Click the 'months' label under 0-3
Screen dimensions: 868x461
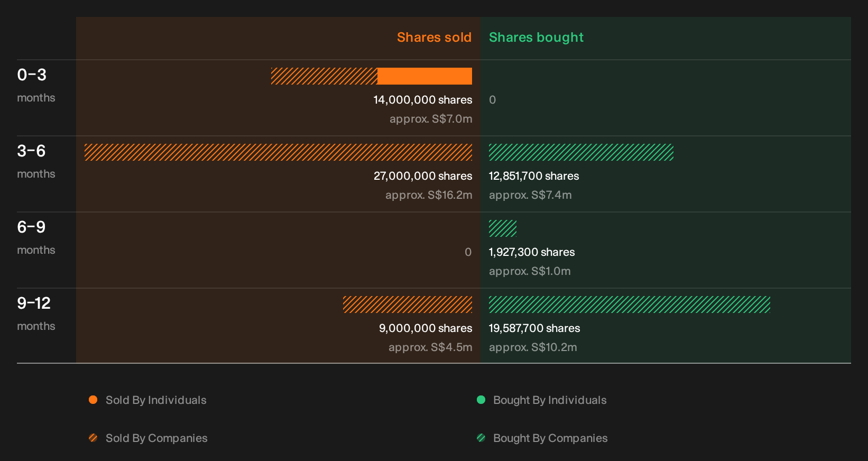pos(36,98)
